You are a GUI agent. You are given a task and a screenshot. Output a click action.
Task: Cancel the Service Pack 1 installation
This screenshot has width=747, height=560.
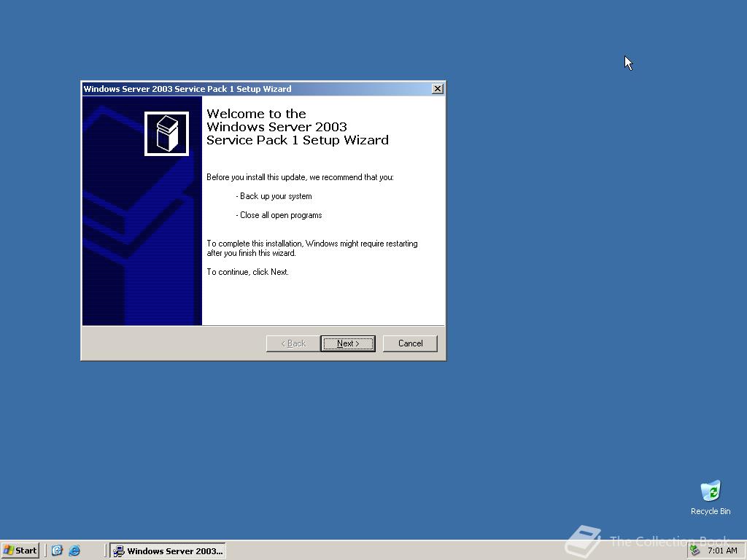click(410, 343)
